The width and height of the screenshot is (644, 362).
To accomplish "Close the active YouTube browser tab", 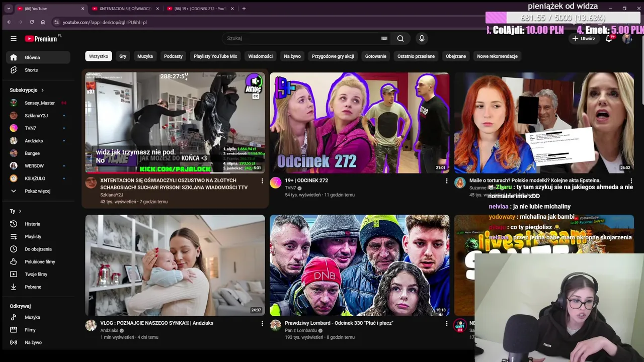I will pos(83,9).
